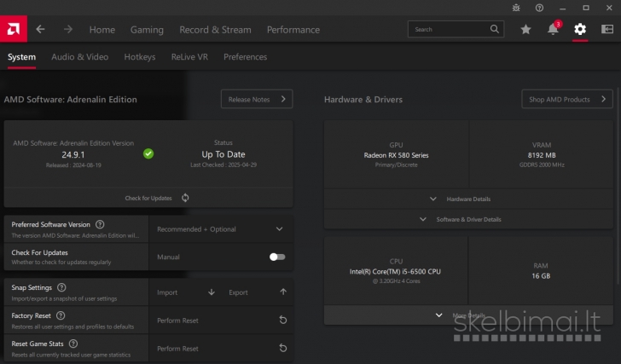
Task: Click 16 GB RAM value
Action: coord(541,275)
